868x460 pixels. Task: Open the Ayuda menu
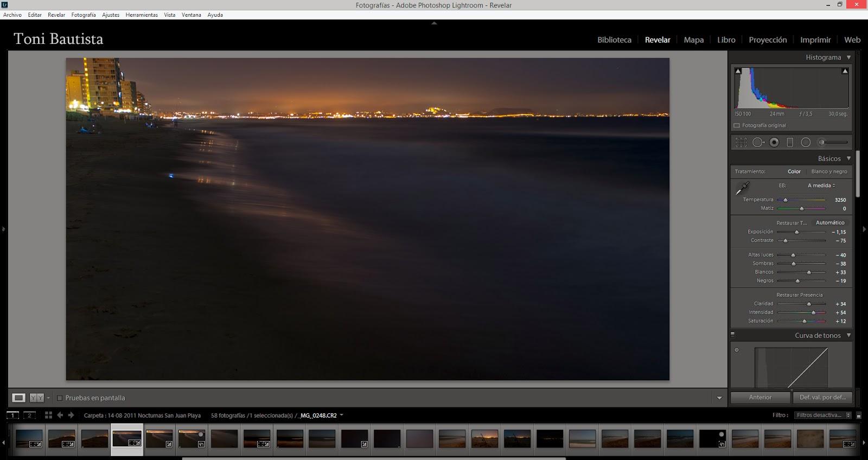(215, 15)
